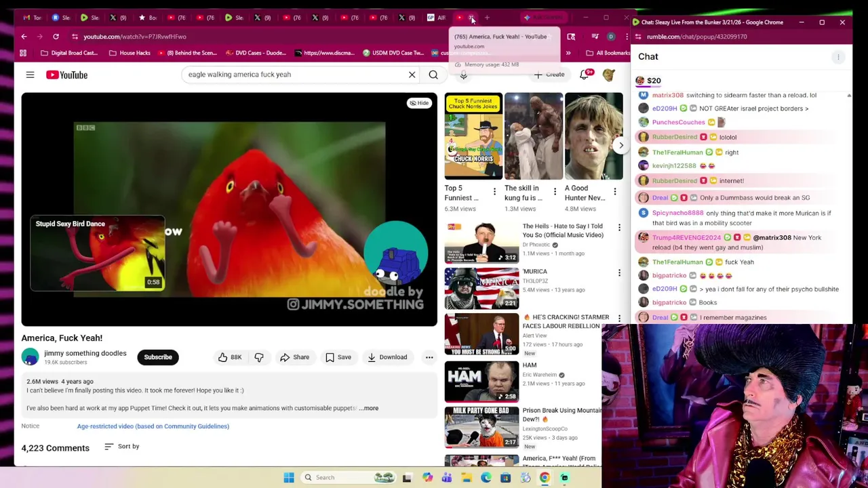
Task: Dislike the video with thumbs-down
Action: (x=259, y=357)
